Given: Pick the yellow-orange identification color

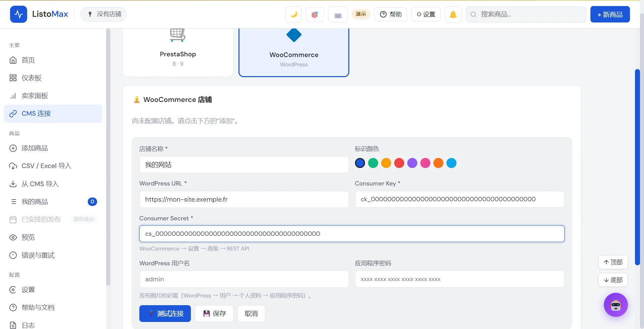Looking at the screenshot, I should [386, 163].
